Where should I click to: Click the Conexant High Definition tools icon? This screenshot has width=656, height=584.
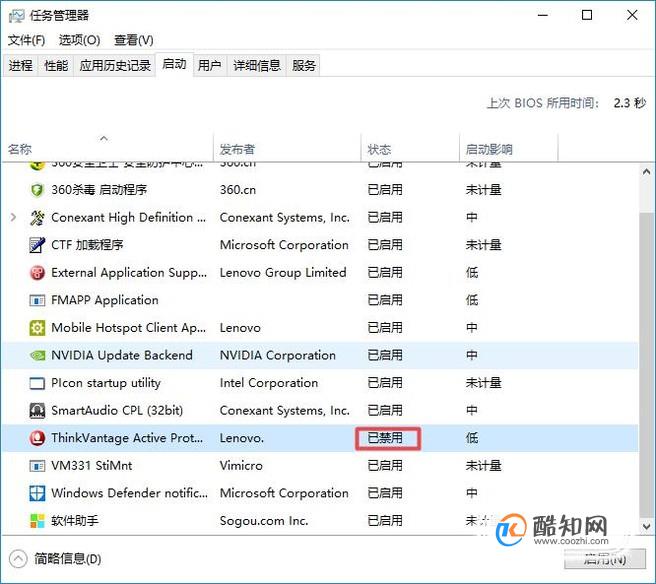point(37,218)
